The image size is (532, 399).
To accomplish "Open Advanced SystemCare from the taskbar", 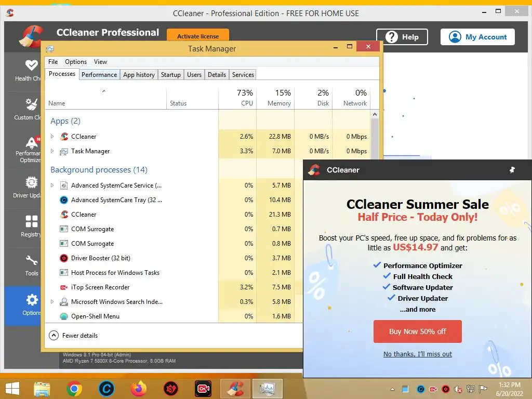I will point(106,389).
